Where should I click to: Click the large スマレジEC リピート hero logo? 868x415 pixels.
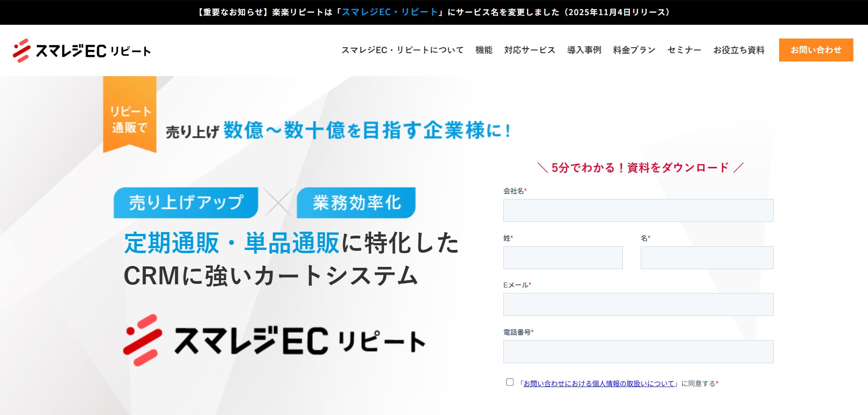(274, 340)
